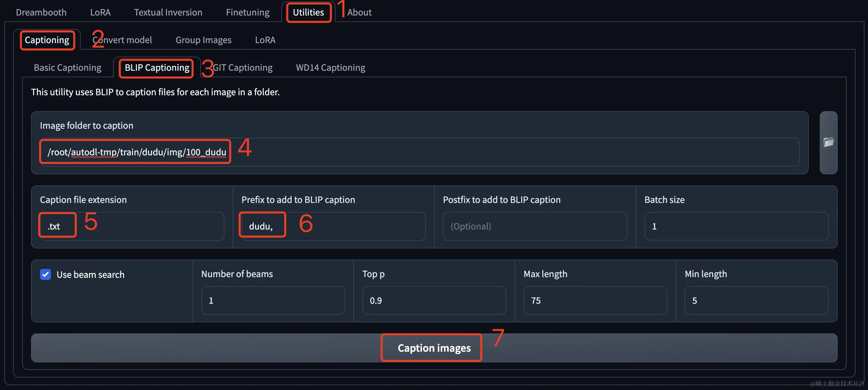
Task: Open the About tab
Action: 359,12
